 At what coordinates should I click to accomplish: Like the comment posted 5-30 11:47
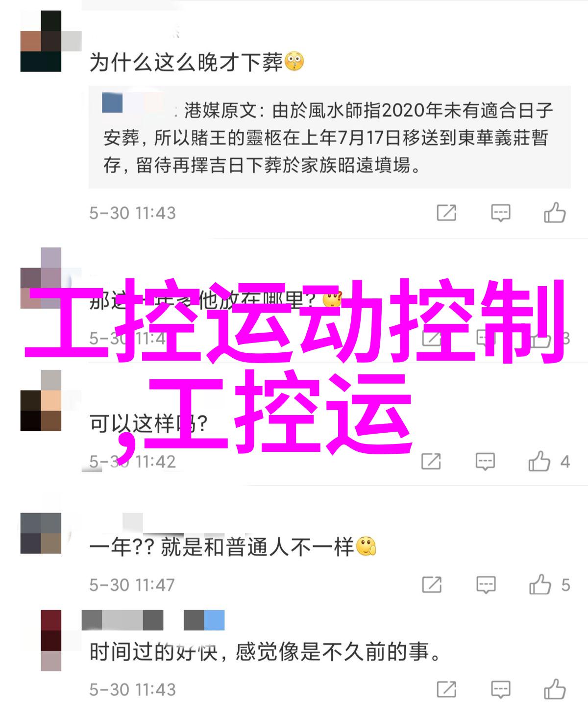tap(540, 585)
